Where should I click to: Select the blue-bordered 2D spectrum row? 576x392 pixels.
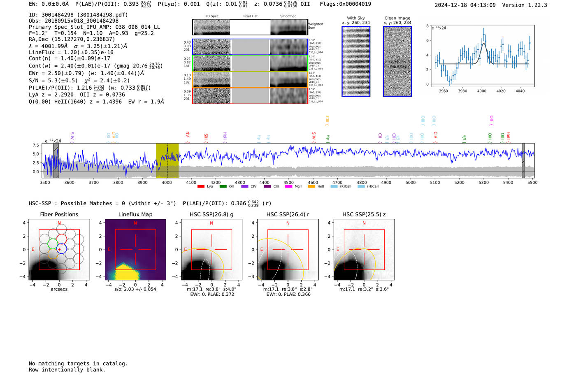(250, 47)
